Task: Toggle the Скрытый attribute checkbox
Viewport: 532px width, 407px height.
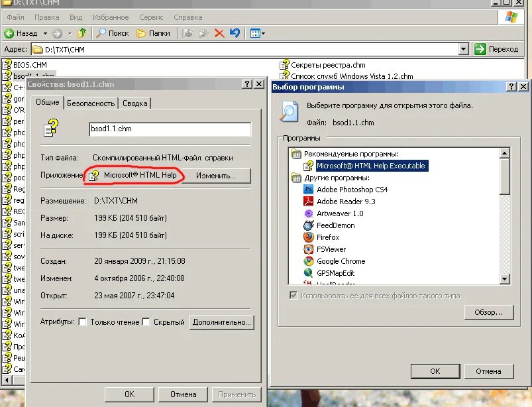Action: [146, 321]
